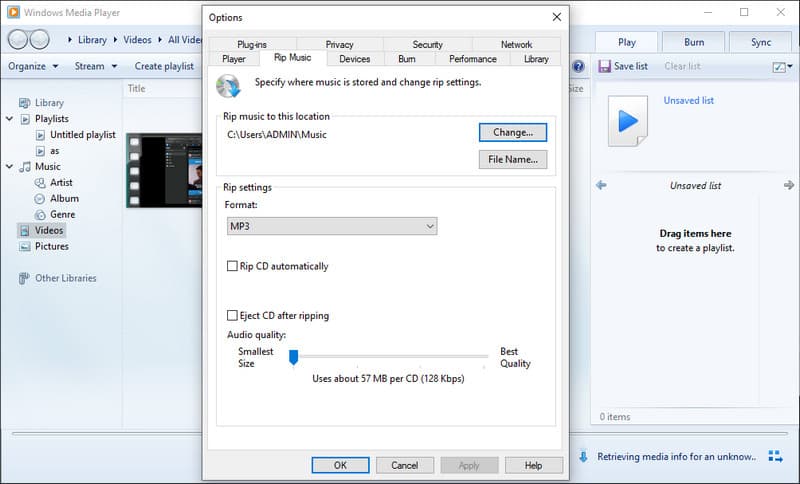Collapse the Playlists tree node
The image size is (800, 484).
click(9, 119)
